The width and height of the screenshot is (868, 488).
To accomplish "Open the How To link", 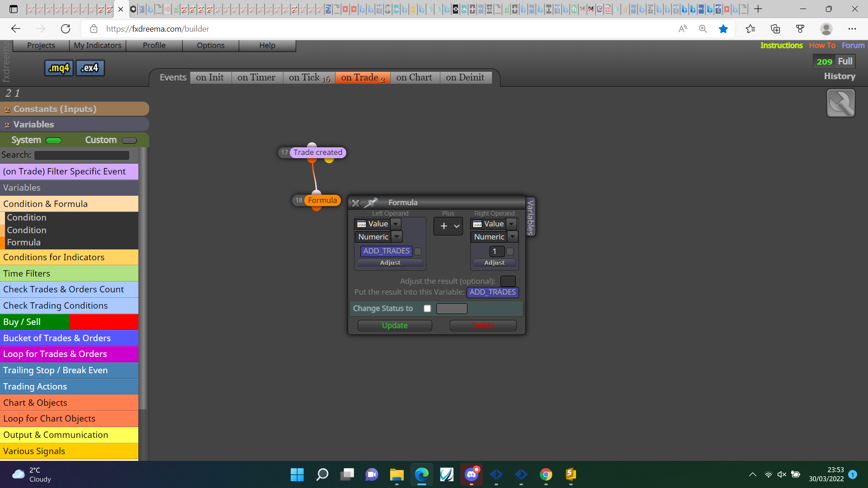I will (822, 45).
